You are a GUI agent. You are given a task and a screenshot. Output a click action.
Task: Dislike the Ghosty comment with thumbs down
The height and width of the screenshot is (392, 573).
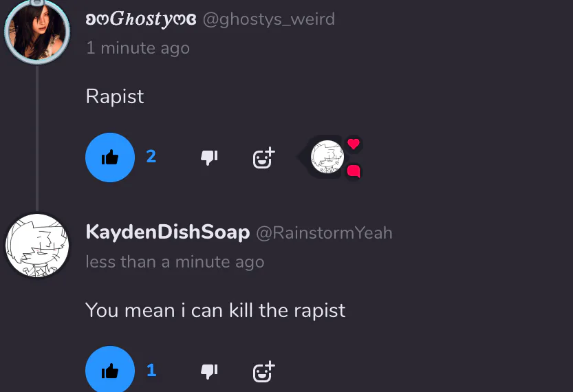(209, 157)
